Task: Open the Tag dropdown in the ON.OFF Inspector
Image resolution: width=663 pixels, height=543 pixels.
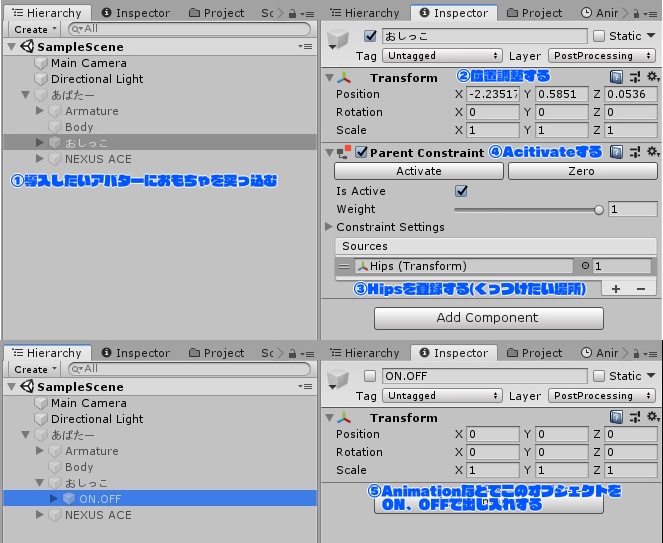Action: coord(442,395)
